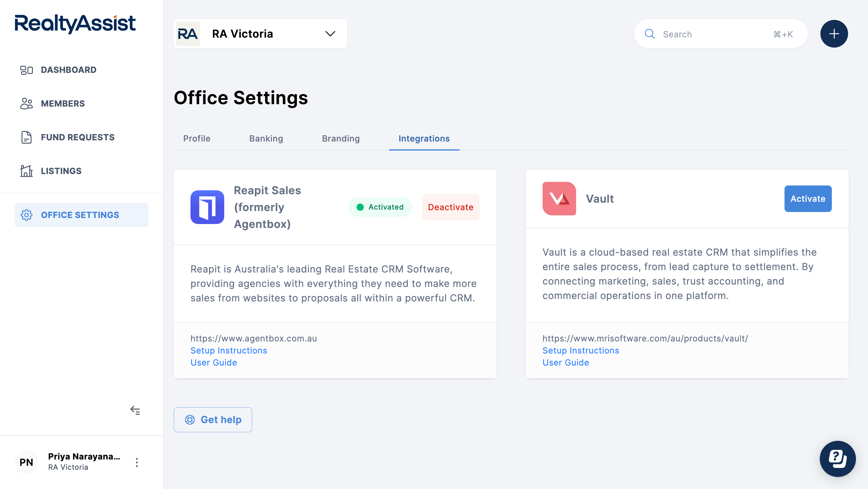Screen dimensions: 868x489
Task: Focus the Search input field
Action: tap(721, 34)
